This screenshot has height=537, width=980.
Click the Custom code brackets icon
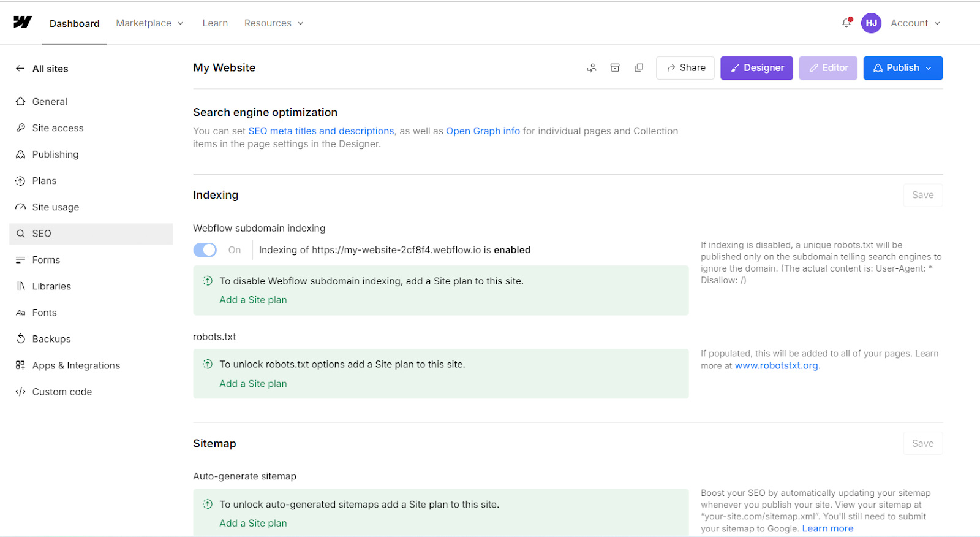21,392
